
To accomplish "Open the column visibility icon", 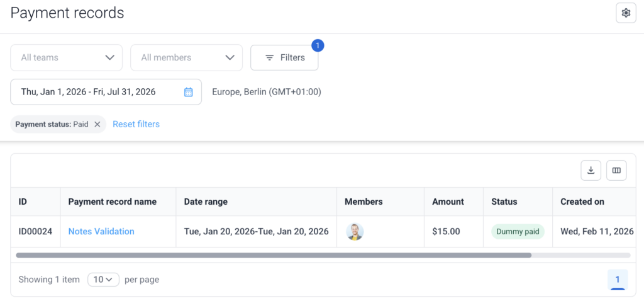I will 616,170.
